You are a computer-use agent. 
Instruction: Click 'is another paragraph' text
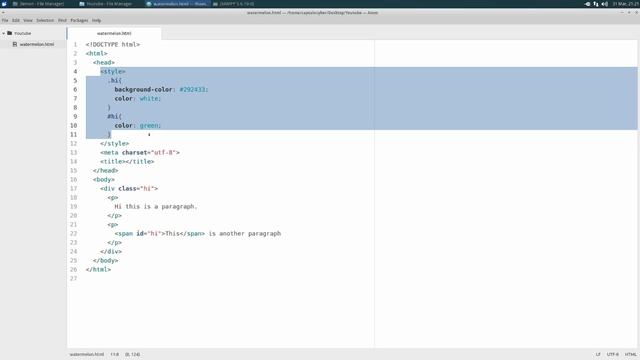[245, 233]
